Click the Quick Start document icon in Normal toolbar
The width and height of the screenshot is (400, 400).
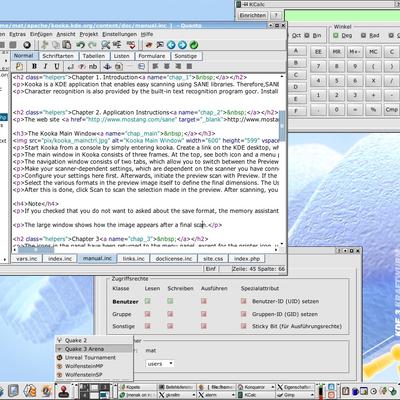click(19, 66)
